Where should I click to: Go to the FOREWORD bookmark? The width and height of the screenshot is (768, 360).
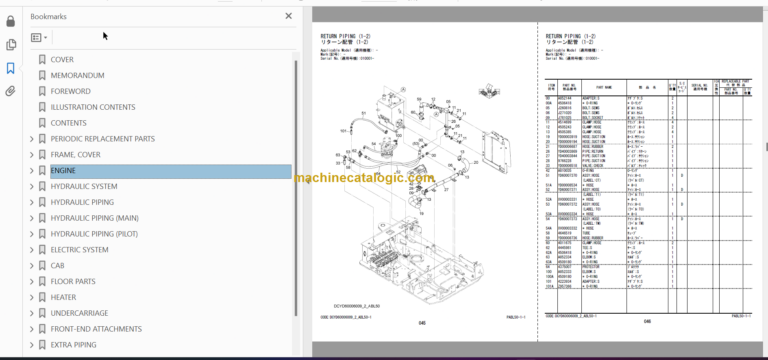(71, 91)
